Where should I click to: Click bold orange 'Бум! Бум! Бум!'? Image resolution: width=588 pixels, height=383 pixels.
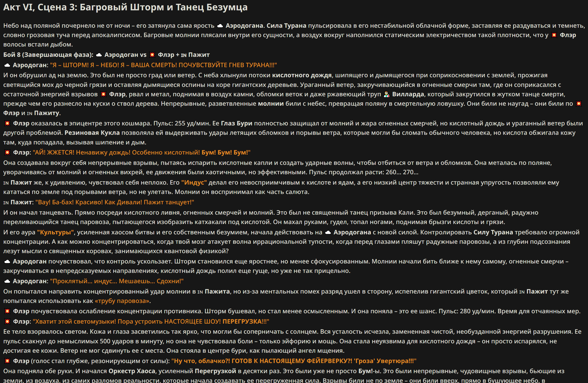click(225, 153)
